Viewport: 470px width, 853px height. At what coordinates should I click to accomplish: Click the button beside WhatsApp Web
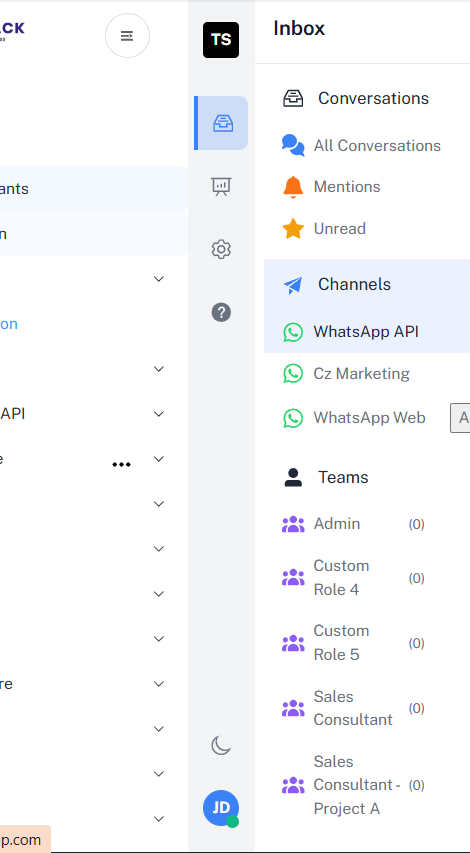point(460,418)
